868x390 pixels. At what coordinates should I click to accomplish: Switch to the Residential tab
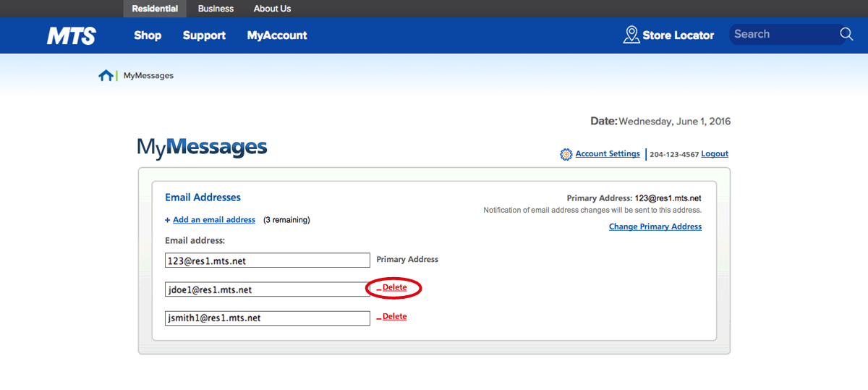(156, 9)
